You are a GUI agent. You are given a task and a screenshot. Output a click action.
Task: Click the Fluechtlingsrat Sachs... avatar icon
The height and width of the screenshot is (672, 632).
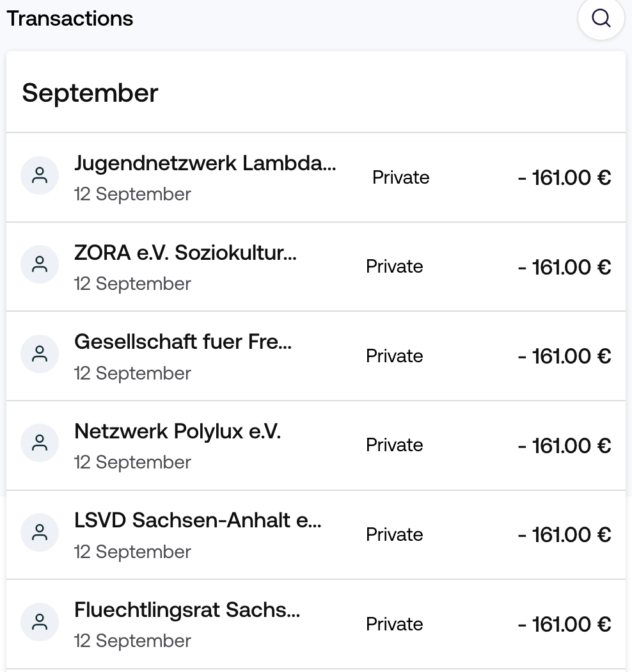coord(40,622)
